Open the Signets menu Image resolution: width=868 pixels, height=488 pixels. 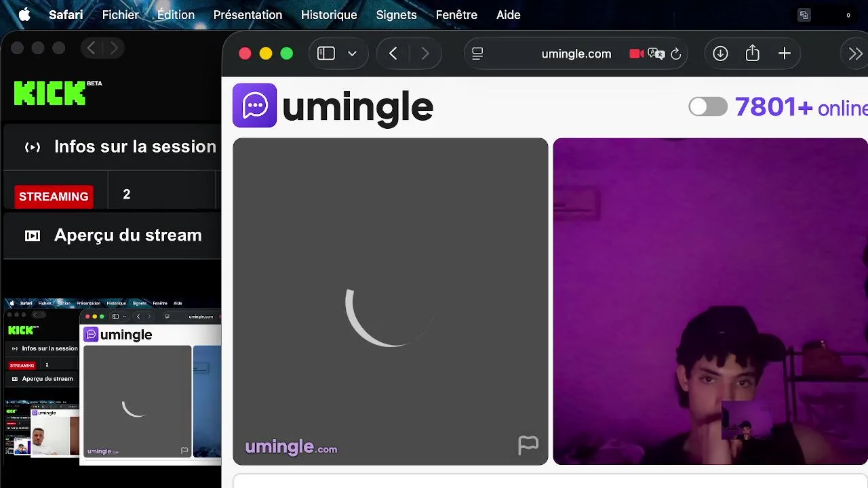[x=397, y=15]
